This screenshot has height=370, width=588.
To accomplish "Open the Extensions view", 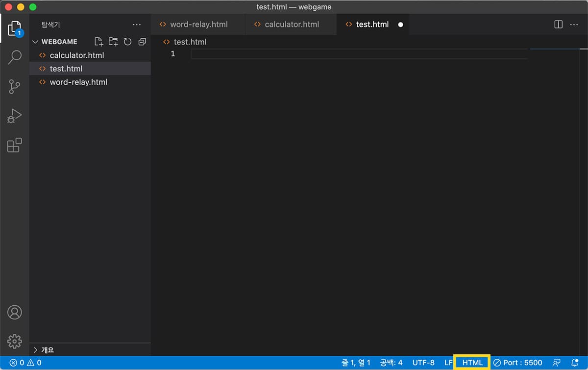I will [x=15, y=145].
